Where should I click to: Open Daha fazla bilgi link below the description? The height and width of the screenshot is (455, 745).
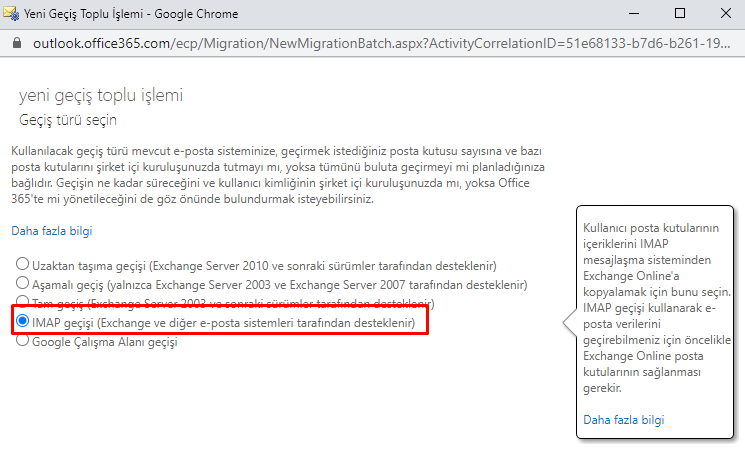(51, 231)
